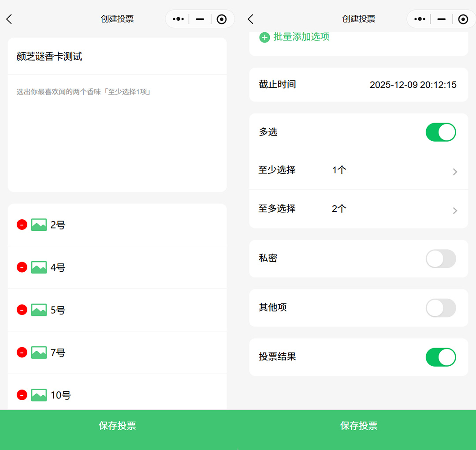Viewport: 476px width, 450px height.
Task: Open the three-dot capsule menu on the right screen
Action: [x=419, y=19]
